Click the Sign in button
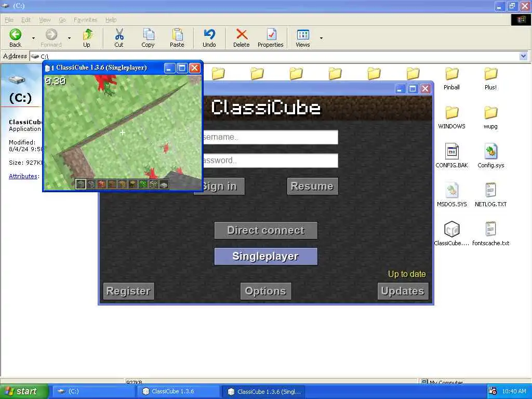532x399 pixels. [x=223, y=187]
